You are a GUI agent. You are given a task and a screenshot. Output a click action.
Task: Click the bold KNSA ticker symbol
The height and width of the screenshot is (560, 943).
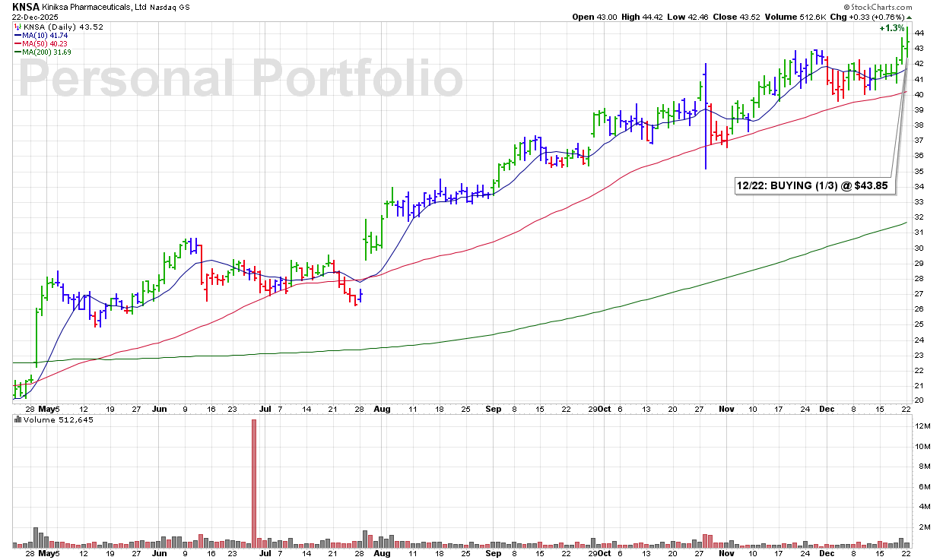coord(26,7)
